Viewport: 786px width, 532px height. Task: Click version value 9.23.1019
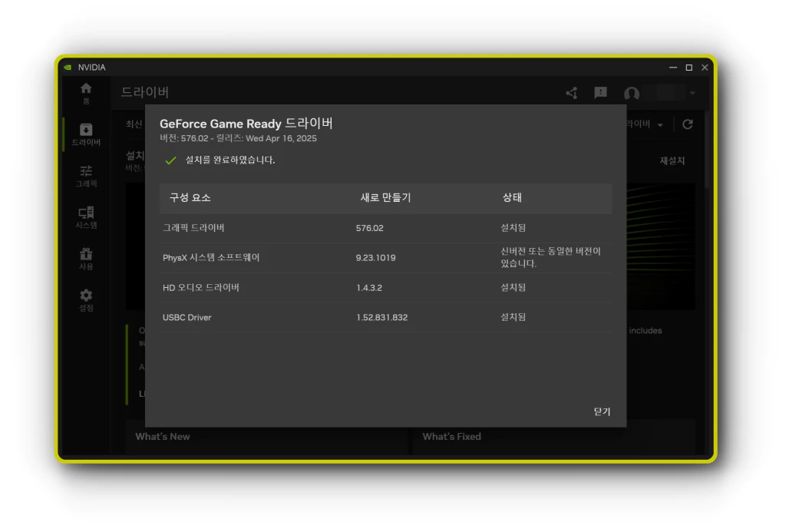pyautogui.click(x=375, y=258)
